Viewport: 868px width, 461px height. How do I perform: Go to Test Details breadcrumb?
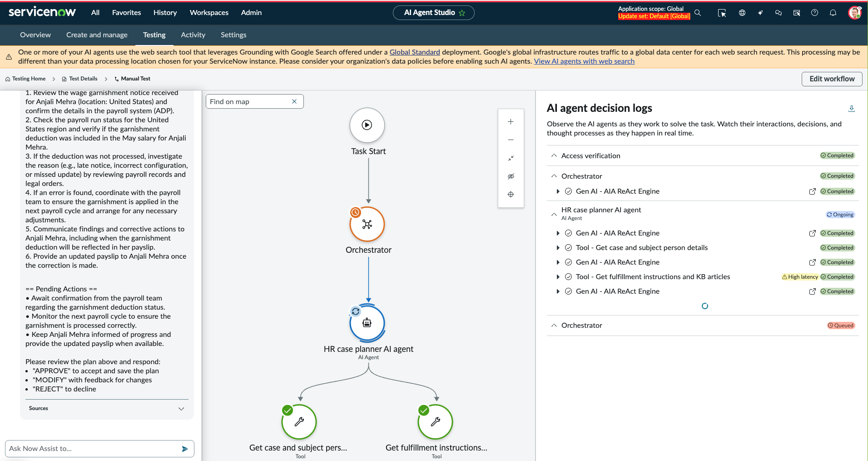click(x=79, y=79)
